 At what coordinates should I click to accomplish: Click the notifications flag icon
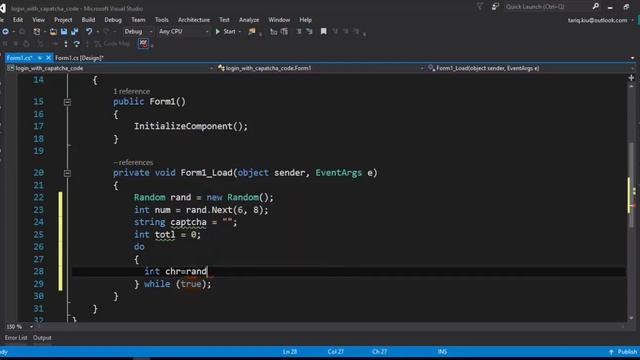click(x=480, y=7)
